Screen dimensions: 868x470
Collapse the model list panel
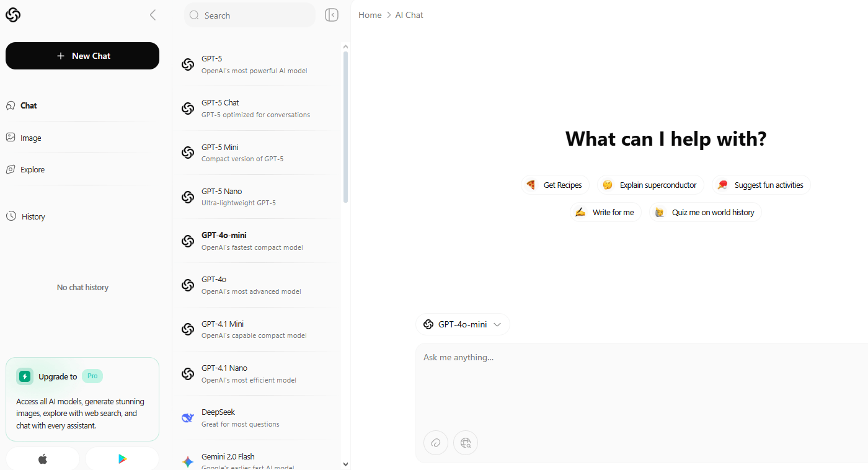(332, 15)
